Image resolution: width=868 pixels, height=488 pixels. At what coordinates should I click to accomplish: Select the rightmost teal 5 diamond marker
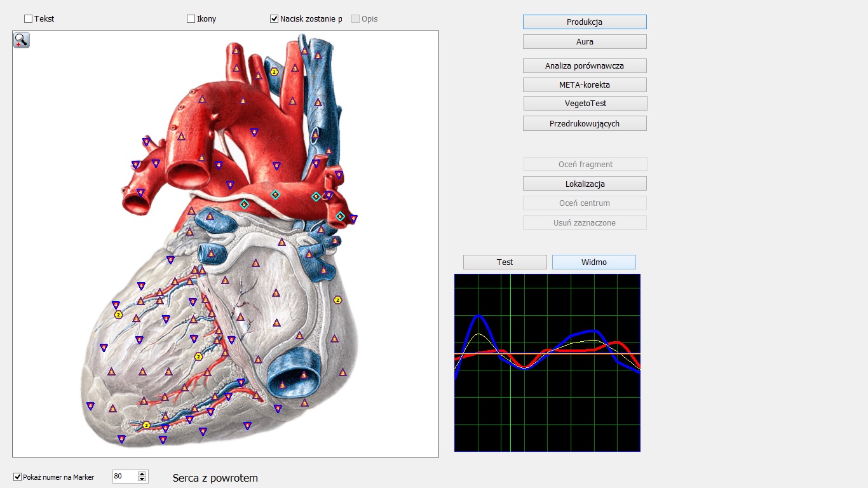pyautogui.click(x=340, y=216)
